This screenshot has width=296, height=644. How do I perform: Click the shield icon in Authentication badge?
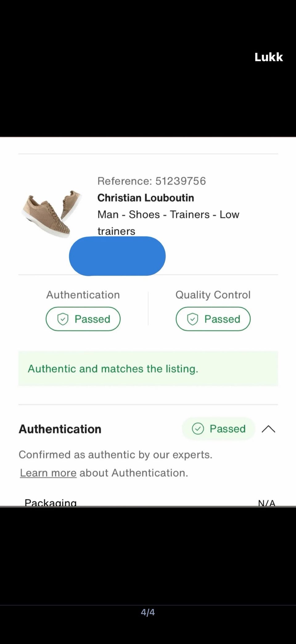pos(63,319)
